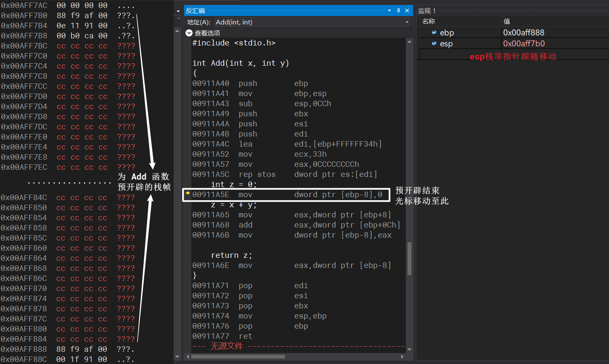Click disassembly scrollbar down arrow
This screenshot has height=364, width=609.
409,349
